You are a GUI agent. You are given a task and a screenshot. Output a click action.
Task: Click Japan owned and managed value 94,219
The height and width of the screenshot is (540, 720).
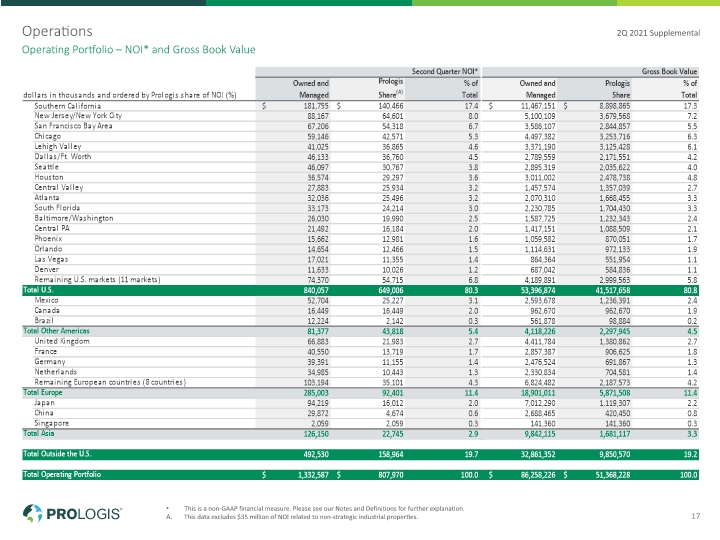[318, 403]
